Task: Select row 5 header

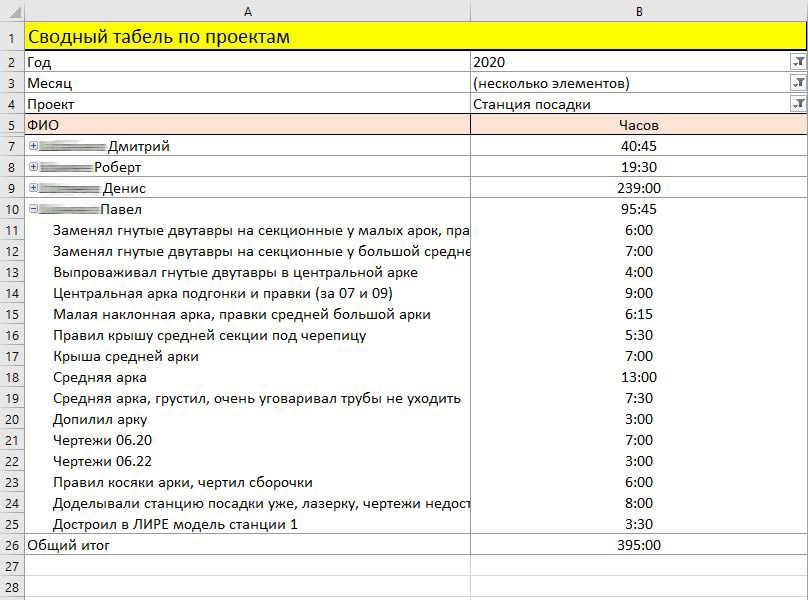Action: pyautogui.click(x=12, y=125)
